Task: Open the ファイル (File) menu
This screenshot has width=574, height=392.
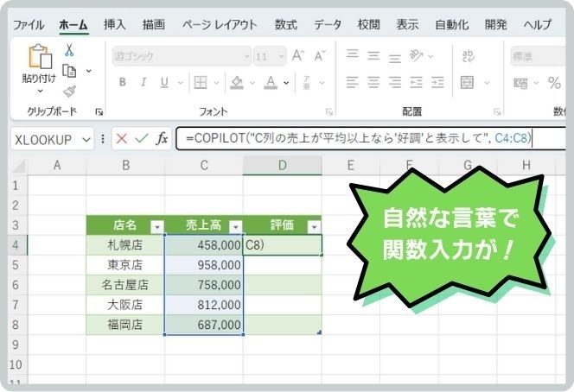Action: (29, 25)
